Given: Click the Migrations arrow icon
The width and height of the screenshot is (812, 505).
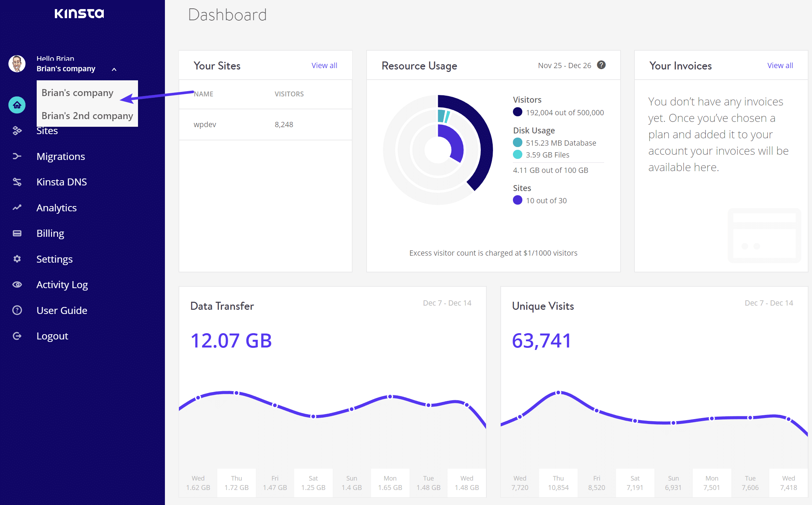Looking at the screenshot, I should pyautogui.click(x=17, y=156).
